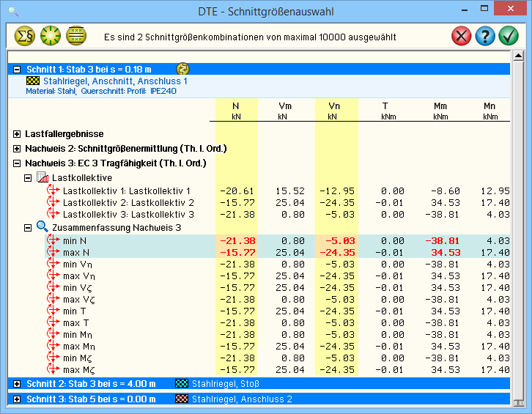Click the vertical scrollbar down arrow

tap(517, 402)
